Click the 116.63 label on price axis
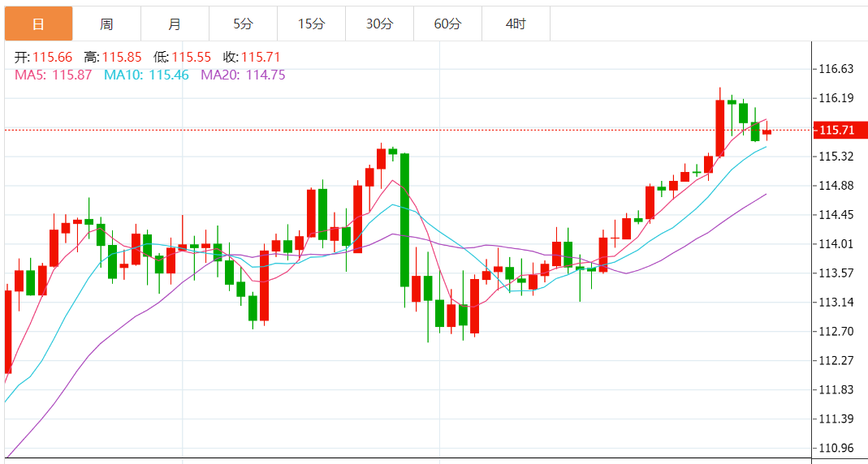This screenshot has width=868, height=464. coord(836,69)
